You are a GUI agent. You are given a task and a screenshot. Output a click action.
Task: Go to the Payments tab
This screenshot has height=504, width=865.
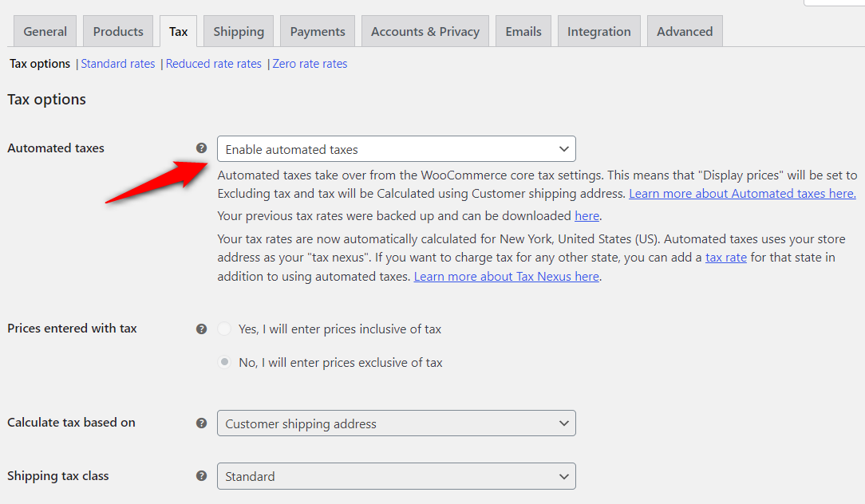(317, 30)
